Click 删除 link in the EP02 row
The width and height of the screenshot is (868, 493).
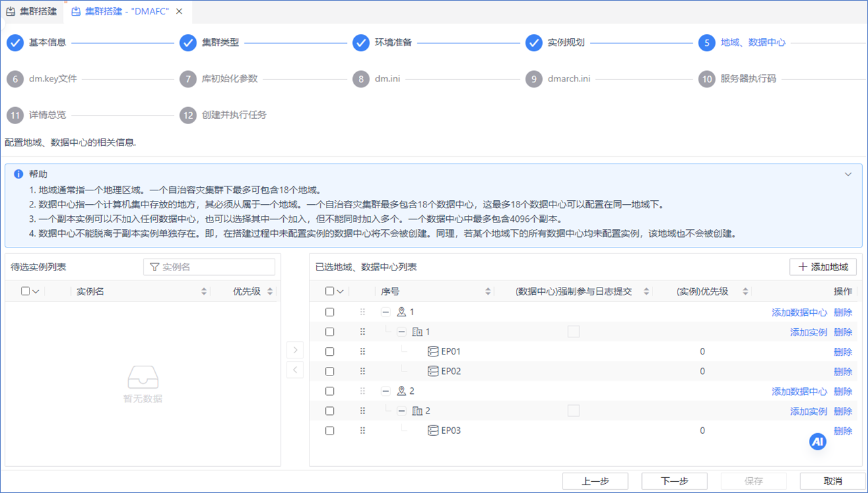(843, 372)
